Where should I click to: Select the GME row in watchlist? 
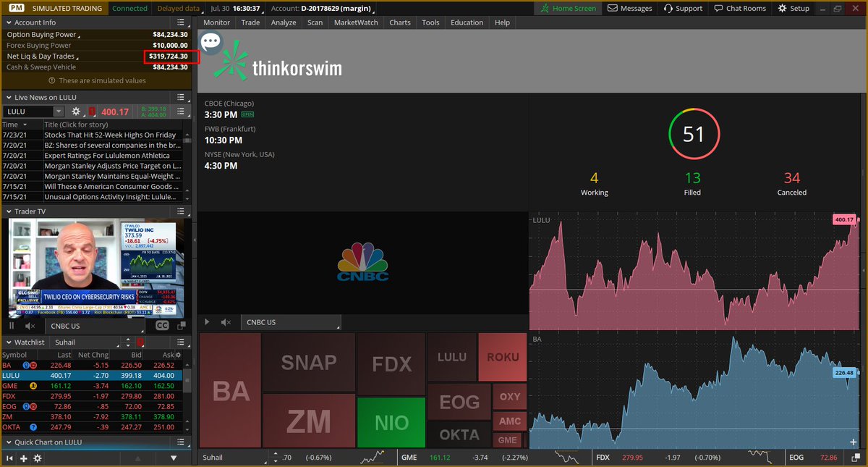point(90,386)
